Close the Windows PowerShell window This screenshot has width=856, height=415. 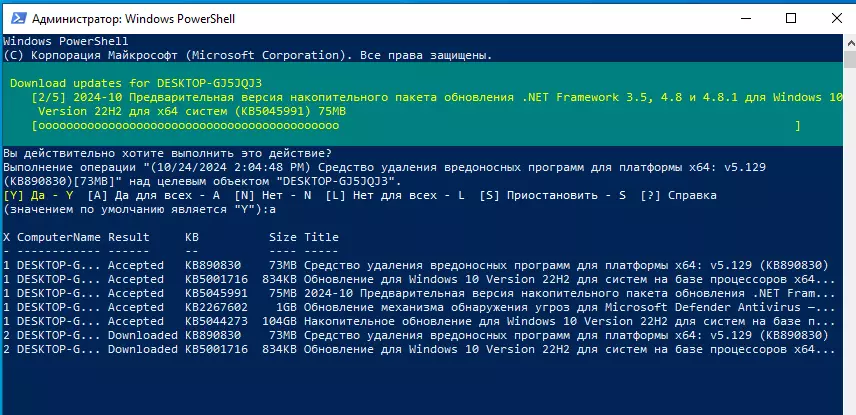click(x=835, y=18)
